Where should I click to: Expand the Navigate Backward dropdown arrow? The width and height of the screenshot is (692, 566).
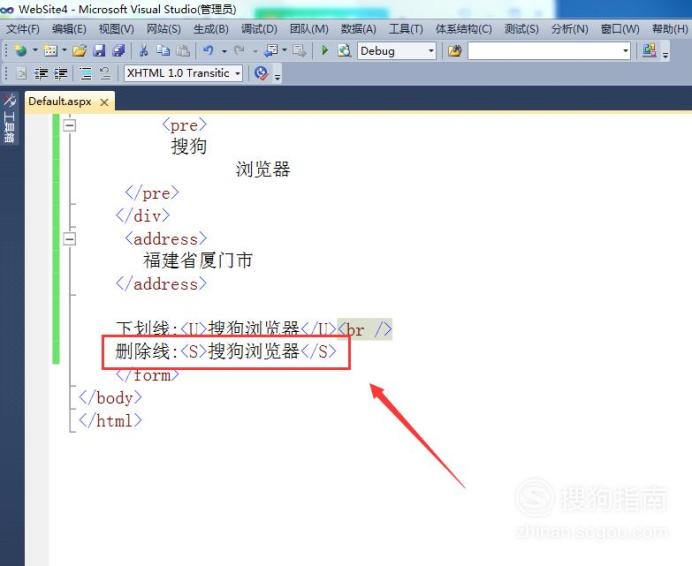click(x=285, y=51)
